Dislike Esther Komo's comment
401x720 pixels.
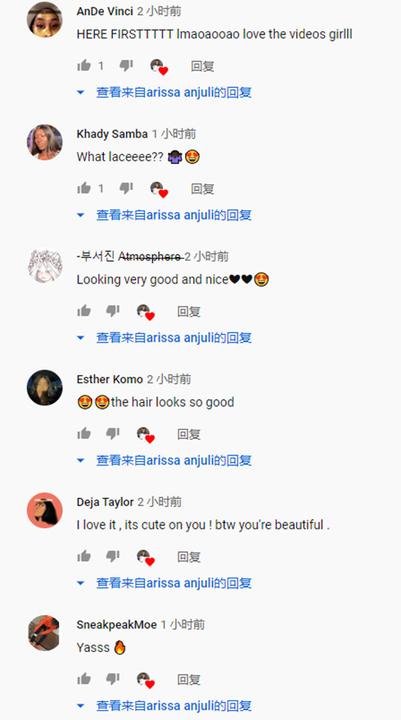[x=113, y=433]
